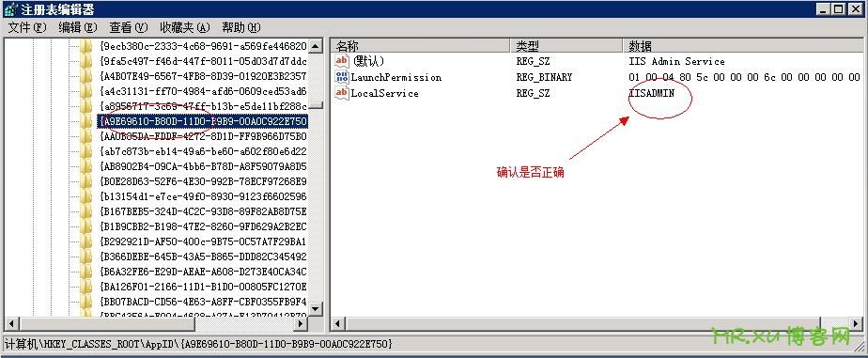
Task: Select the {B292921D-AF50-400c registry key
Action: 203,241
